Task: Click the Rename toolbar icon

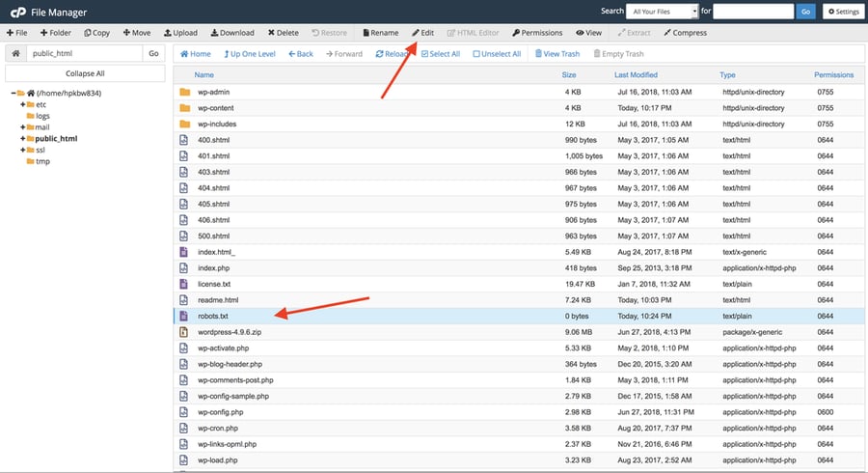Action: click(x=366, y=33)
